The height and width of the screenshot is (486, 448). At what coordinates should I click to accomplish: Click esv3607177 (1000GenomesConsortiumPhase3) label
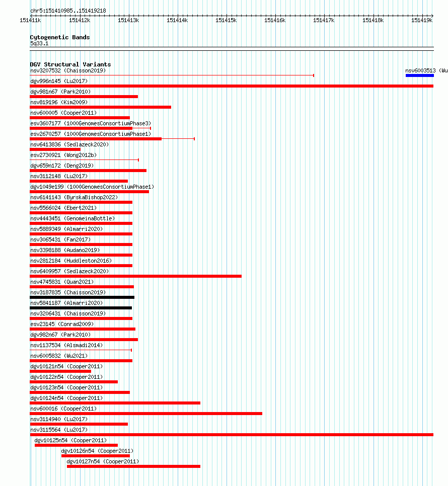91,123
